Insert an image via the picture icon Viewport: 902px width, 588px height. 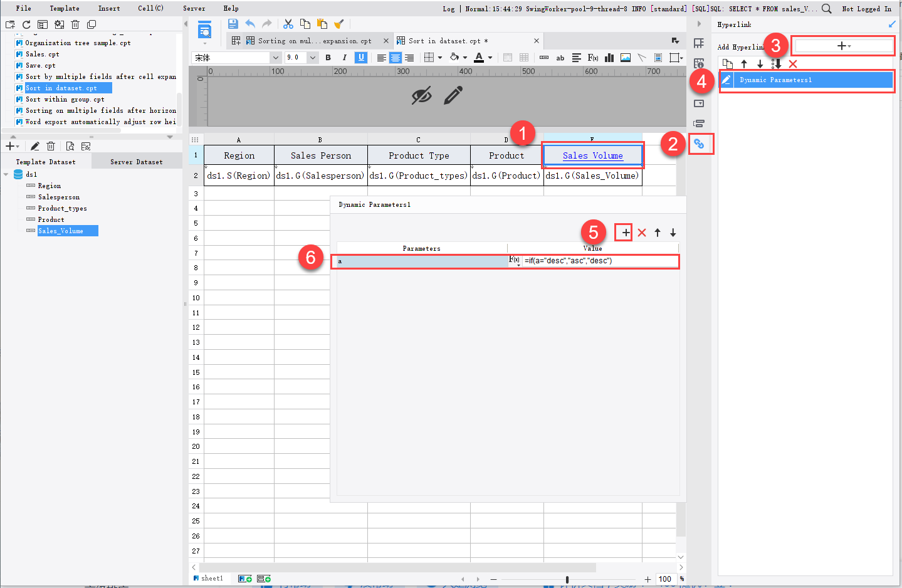[x=626, y=58]
